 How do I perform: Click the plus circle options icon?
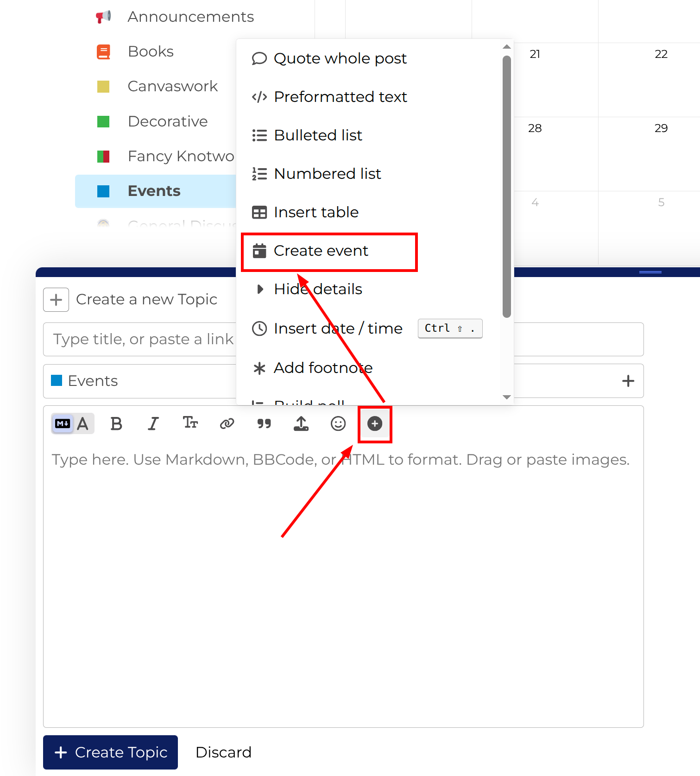[375, 423]
